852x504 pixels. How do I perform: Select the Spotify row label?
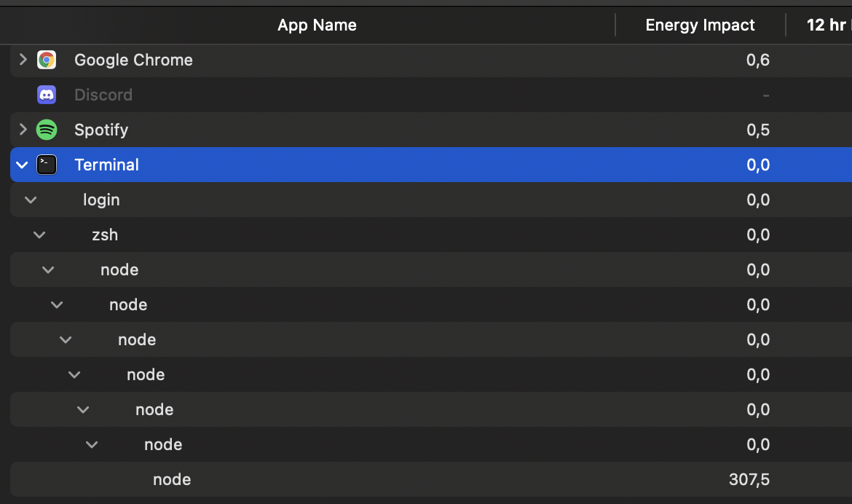pyautogui.click(x=101, y=130)
